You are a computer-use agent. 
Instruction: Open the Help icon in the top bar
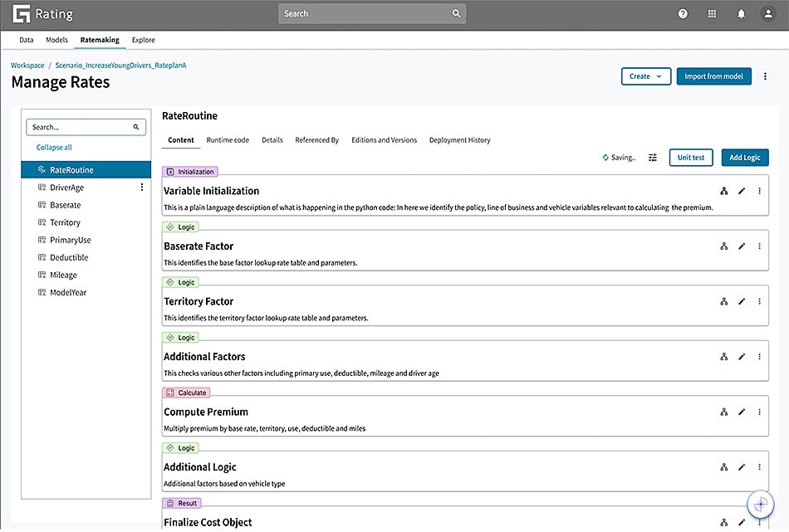[683, 13]
